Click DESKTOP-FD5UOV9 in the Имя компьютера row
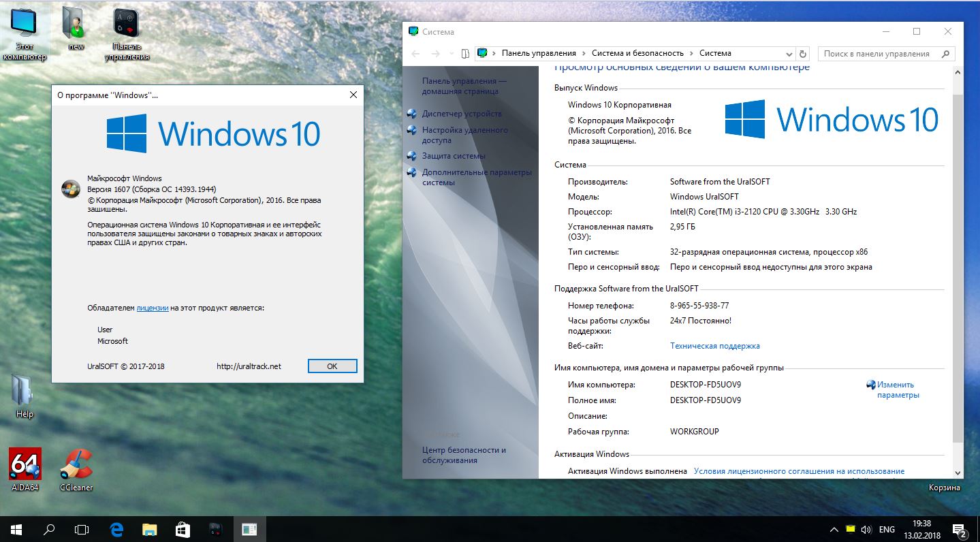Screen dimensions: 980x542 706,385
